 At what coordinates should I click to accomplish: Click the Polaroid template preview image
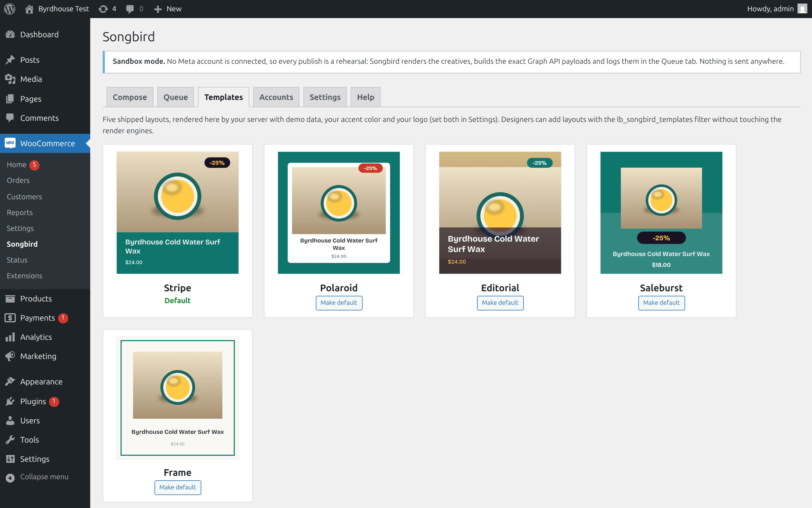339,213
